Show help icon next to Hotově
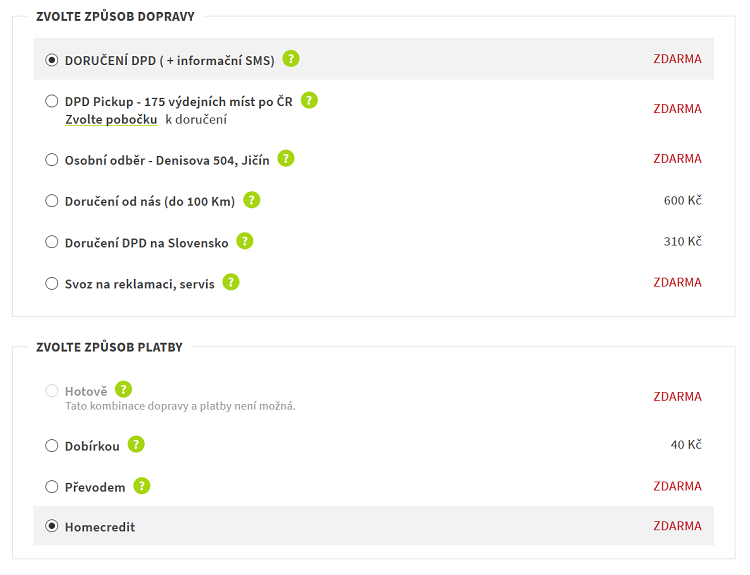Image resolution: width=750 pixels, height=575 pixels. click(123, 389)
